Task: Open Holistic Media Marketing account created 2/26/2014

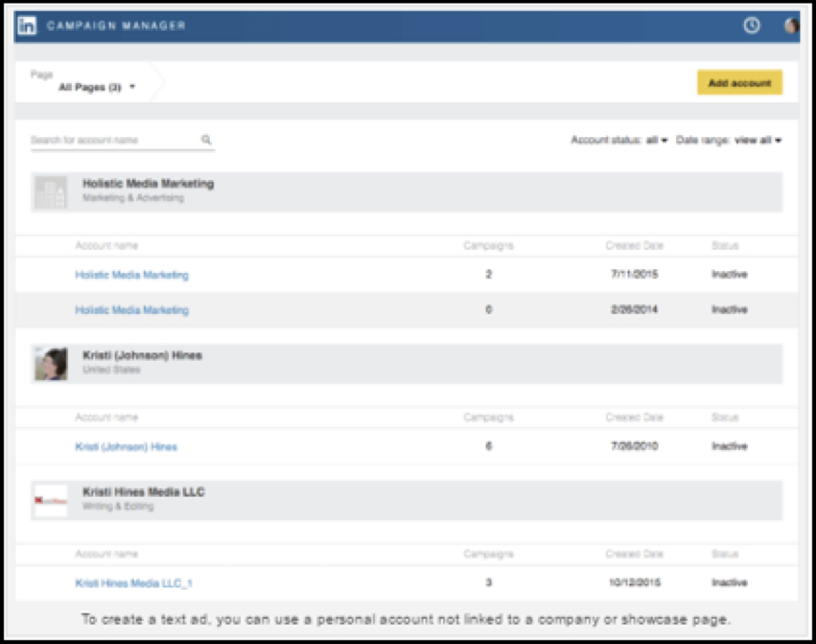Action: [x=131, y=310]
